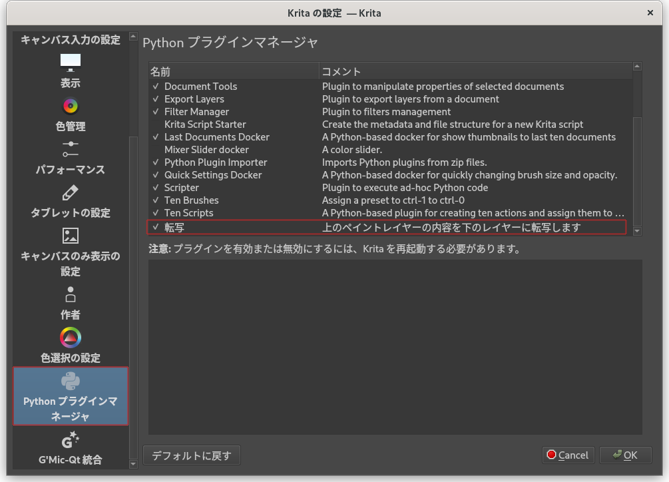This screenshot has height=482, width=669.
Task: Uncheck the 転写 plugin checkmark
Action: (x=156, y=227)
